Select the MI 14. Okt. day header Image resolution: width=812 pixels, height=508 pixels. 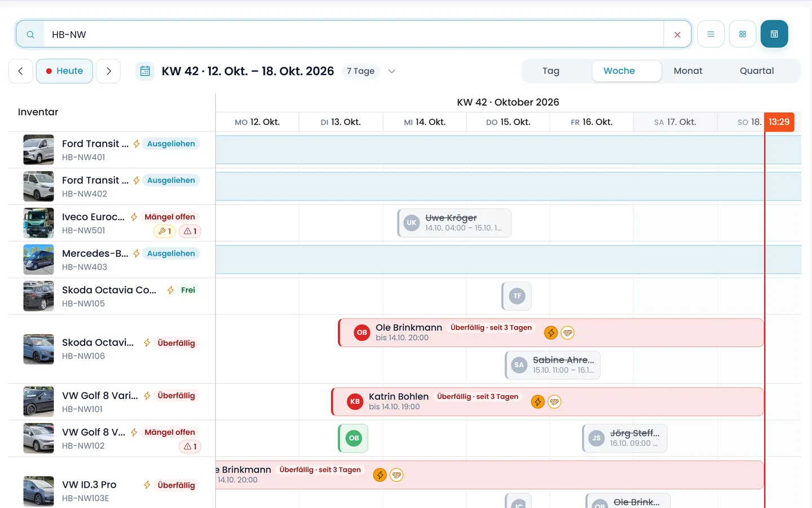425,122
